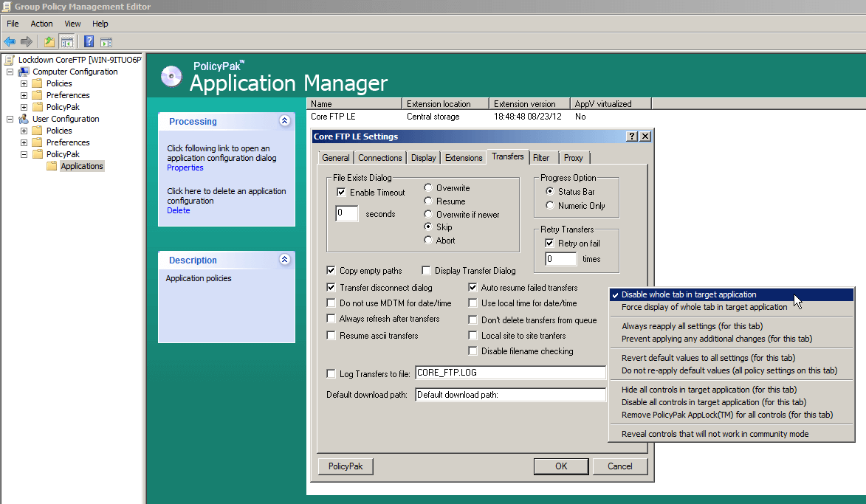
Task: Go up one level using the folder toolbar icon
Action: coord(49,41)
